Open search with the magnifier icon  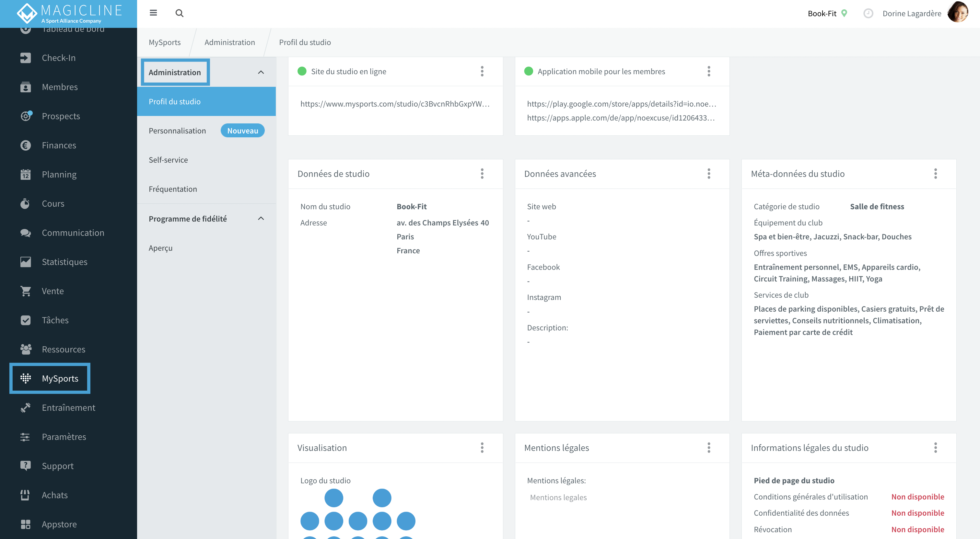(180, 13)
